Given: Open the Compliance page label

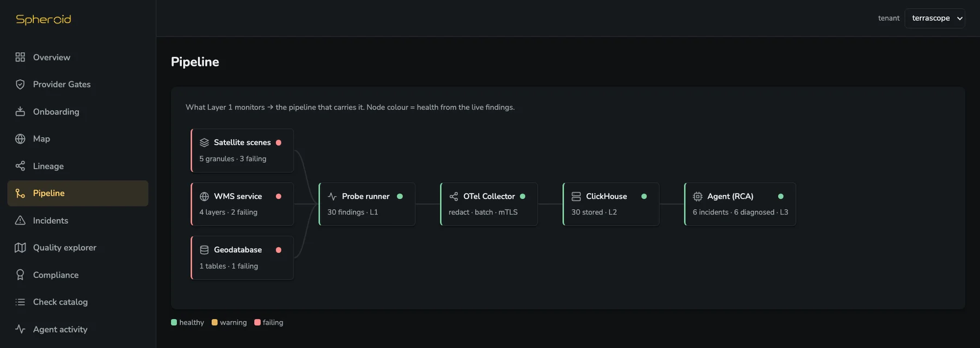Looking at the screenshot, I should pos(56,275).
